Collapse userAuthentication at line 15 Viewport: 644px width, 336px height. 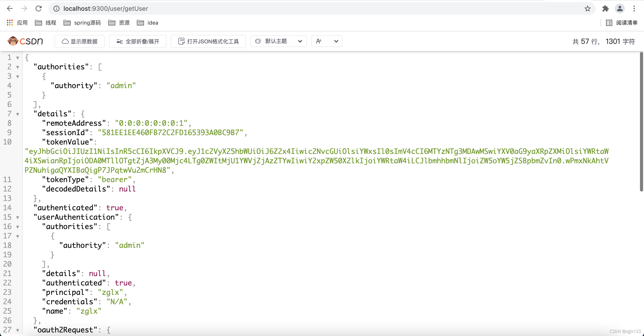18,217
